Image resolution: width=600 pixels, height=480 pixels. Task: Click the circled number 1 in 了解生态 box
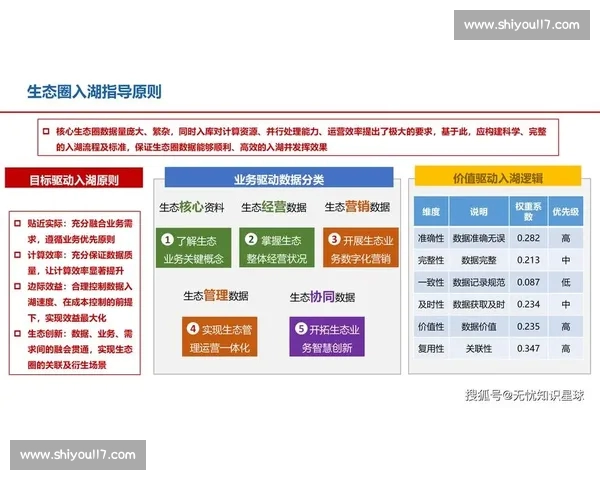tap(167, 240)
